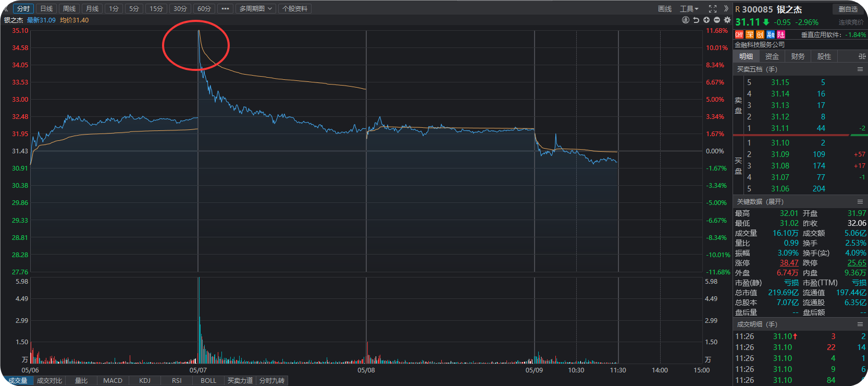Image resolution: width=868 pixels, height=386 pixels.
Task: Open 成交明细 section menu icon
Action: tap(860, 324)
